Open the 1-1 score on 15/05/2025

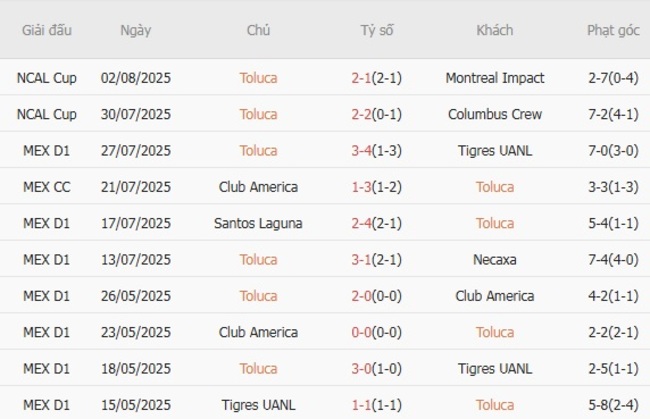pos(363,405)
